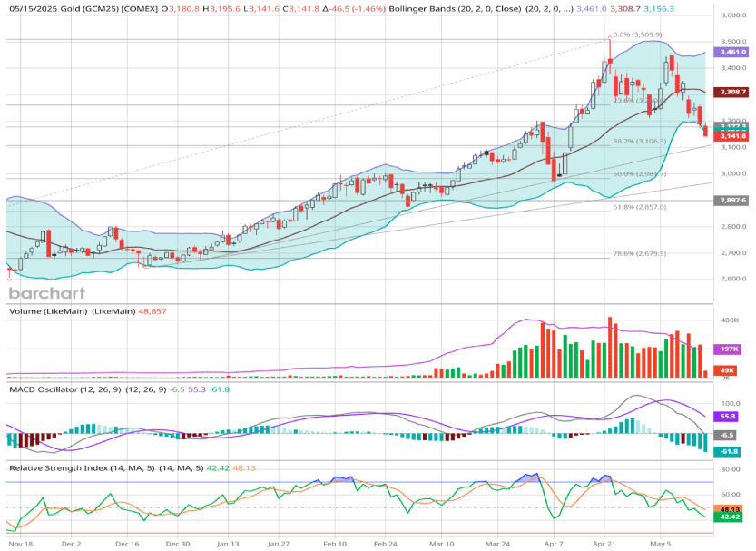Click the gray 2,897.6 price level tag

732,200
